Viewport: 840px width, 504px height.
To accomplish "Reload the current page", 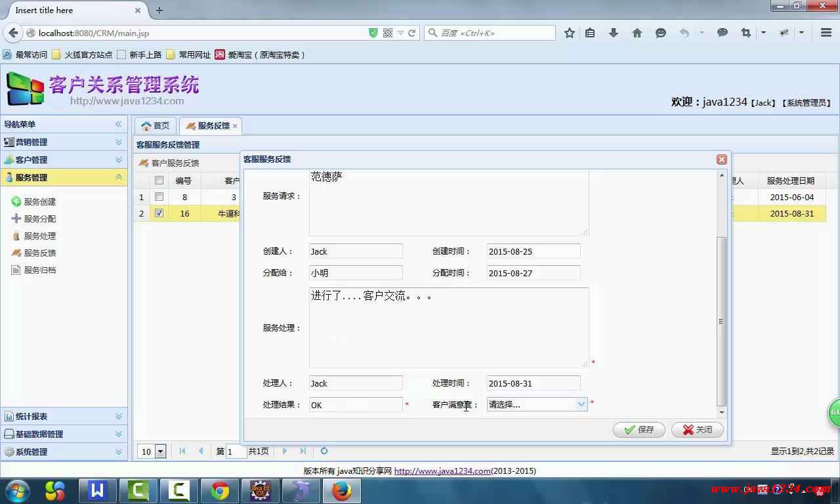I will tap(412, 33).
